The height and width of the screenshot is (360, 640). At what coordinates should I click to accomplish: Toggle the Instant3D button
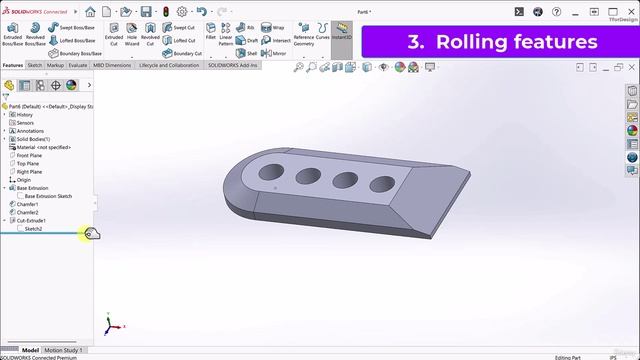(x=342, y=31)
